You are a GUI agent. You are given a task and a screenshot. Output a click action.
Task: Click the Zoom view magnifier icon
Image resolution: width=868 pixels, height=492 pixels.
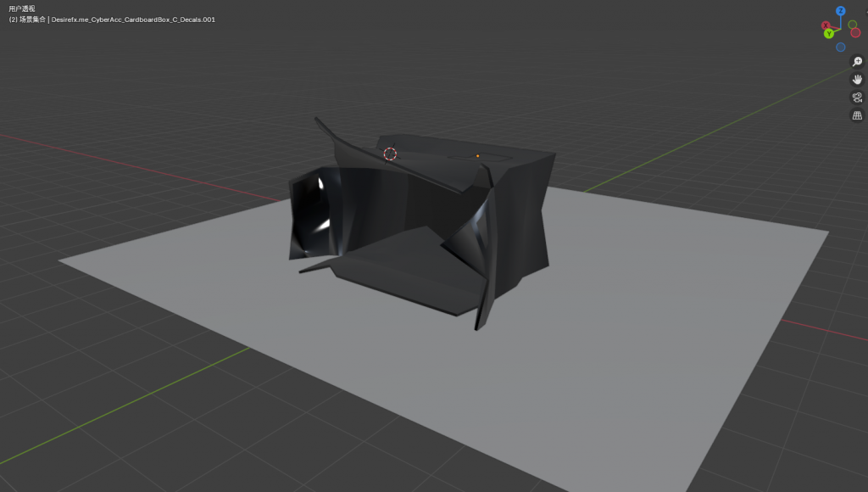(857, 61)
